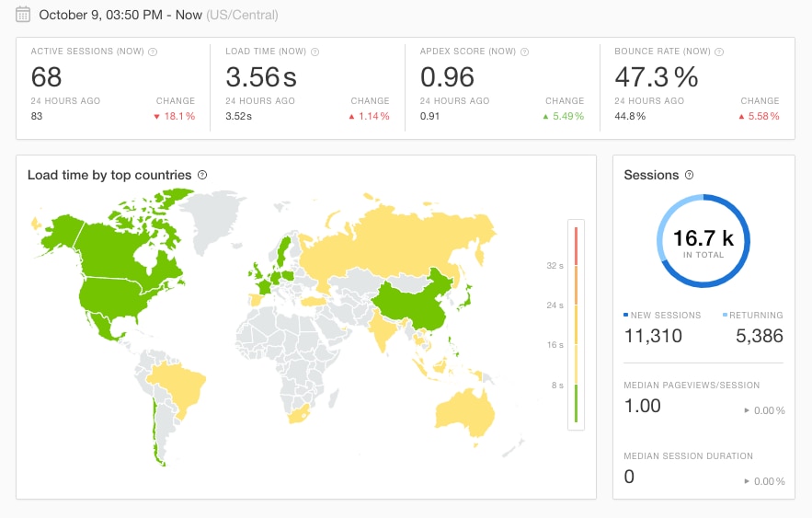Click the red down arrow next to 18.1 %

tap(156, 117)
